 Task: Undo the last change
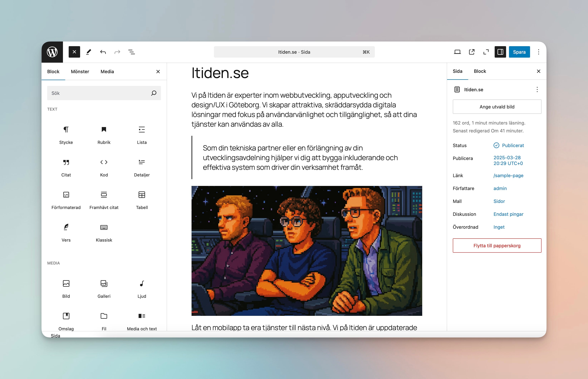point(103,52)
